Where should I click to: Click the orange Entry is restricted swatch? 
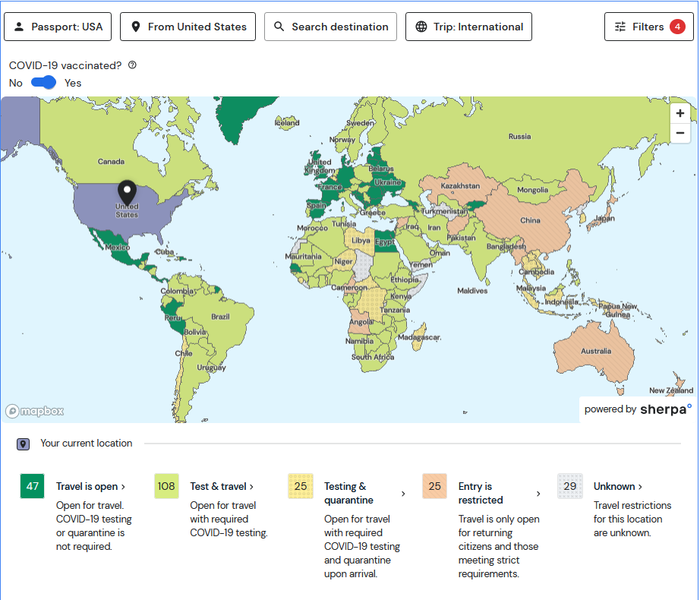click(x=434, y=486)
